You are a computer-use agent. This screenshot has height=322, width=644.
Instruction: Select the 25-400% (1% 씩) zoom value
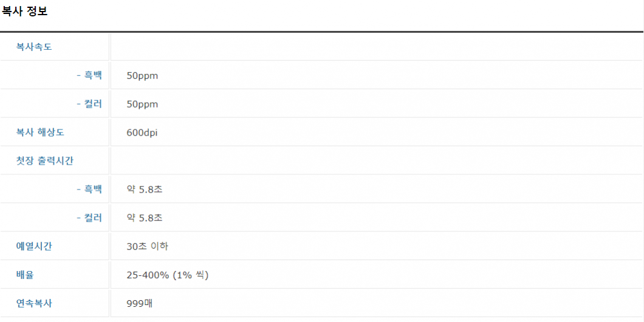pyautogui.click(x=168, y=275)
